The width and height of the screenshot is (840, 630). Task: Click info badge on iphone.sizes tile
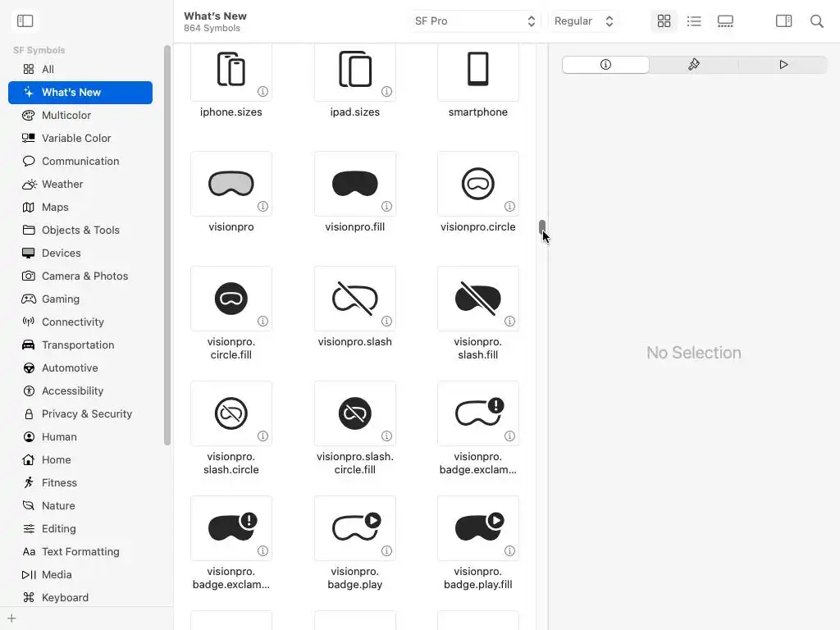coord(262,92)
